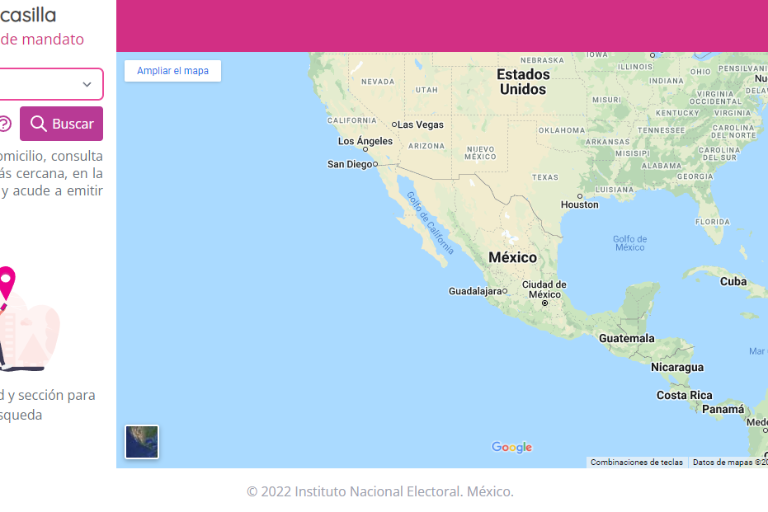Click the Ampliar el mapa button
The image size is (768, 512).
173,71
